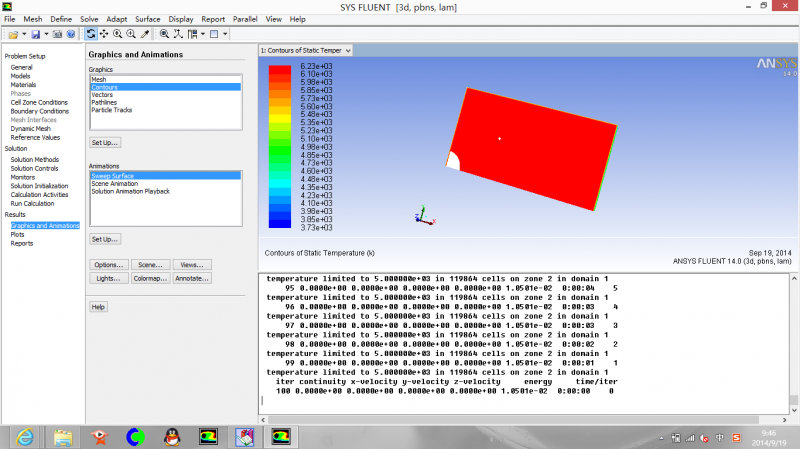
Task: Click the save picture camera icon
Action: pos(57,34)
